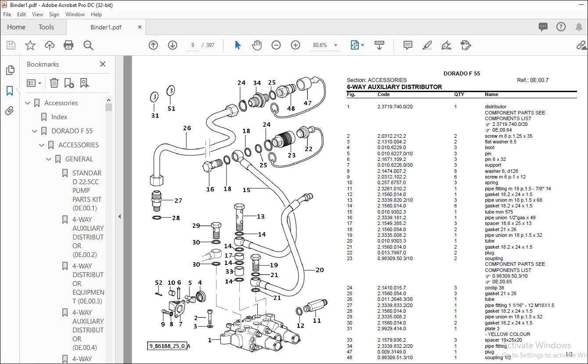Open STANDARD 22.5CC PUMP PARTS KIT bookmark

(x=88, y=191)
